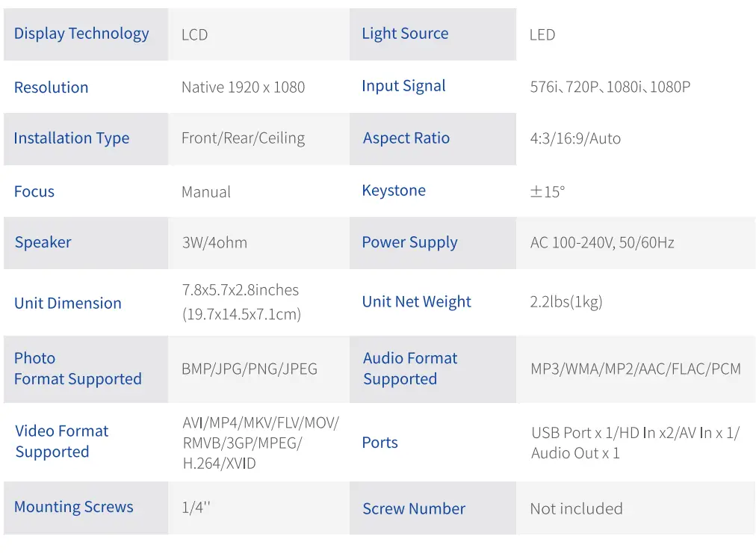Image resolution: width=756 pixels, height=554 pixels.
Task: Select the Mounting Screws label
Action: (x=74, y=507)
